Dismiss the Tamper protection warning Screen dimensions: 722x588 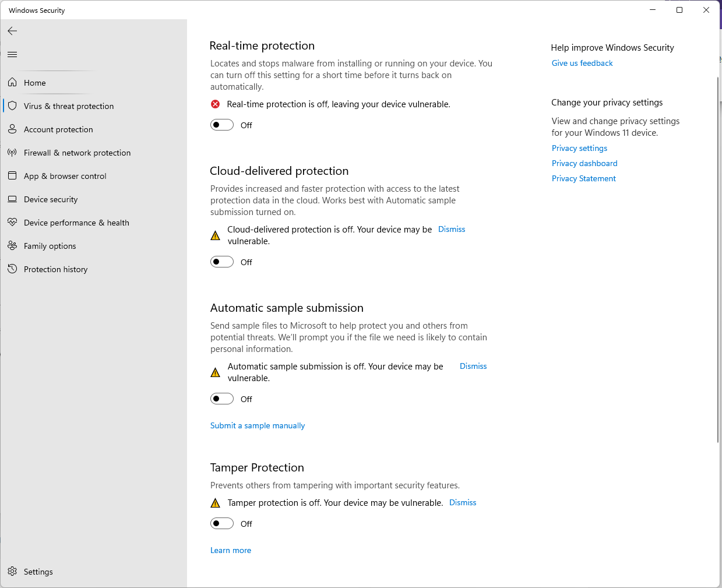pyautogui.click(x=462, y=502)
